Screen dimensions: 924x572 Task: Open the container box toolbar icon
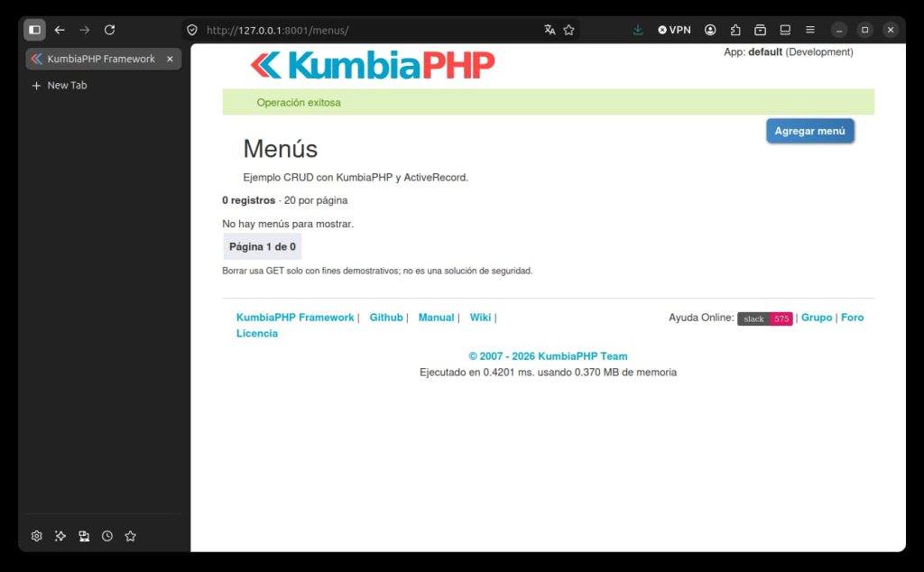760,30
